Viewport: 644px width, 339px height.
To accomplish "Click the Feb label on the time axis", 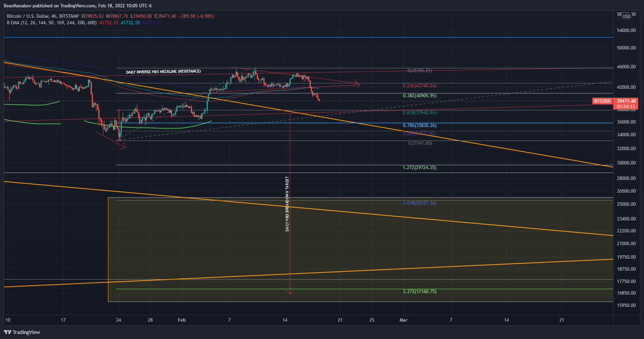I will [x=182, y=320].
